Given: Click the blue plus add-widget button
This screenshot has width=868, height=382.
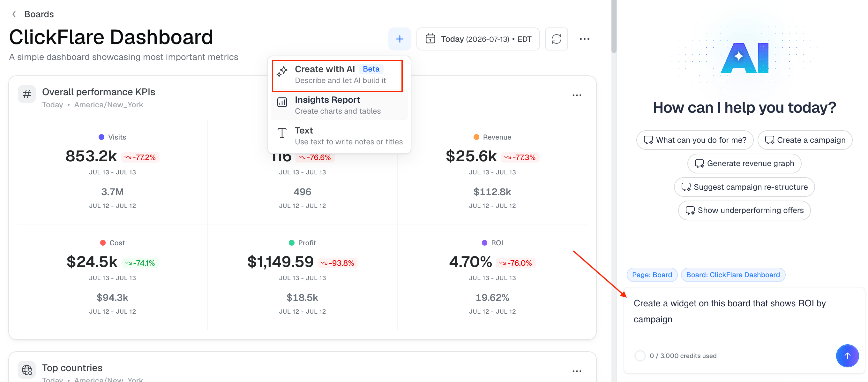Looking at the screenshot, I should point(400,39).
